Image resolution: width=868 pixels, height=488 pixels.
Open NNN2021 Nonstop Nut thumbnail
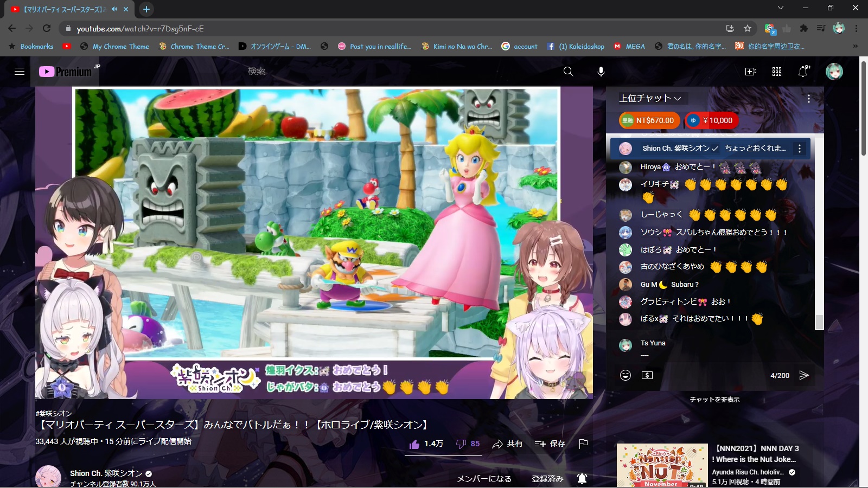(x=662, y=465)
